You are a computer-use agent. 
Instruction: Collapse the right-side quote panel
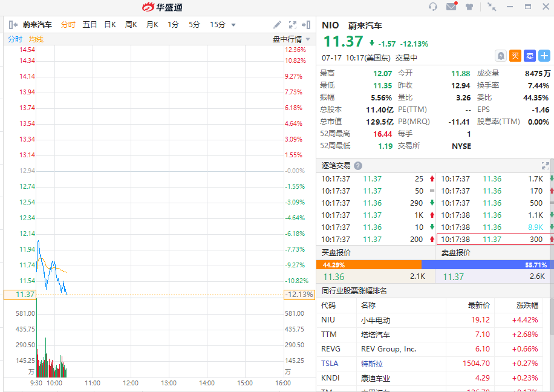(x=307, y=25)
